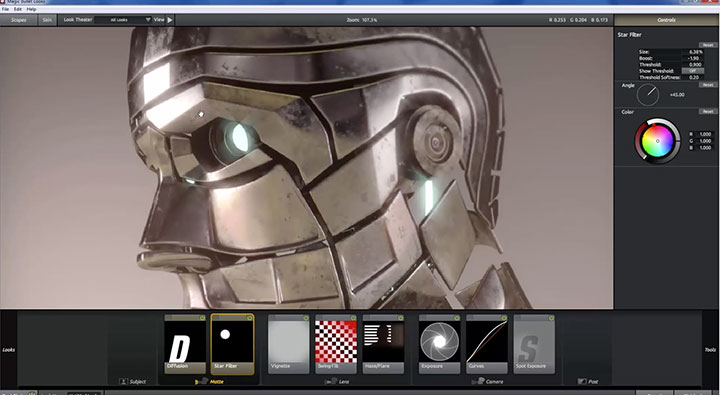
Task: Click the Angle dial control
Action: (648, 95)
